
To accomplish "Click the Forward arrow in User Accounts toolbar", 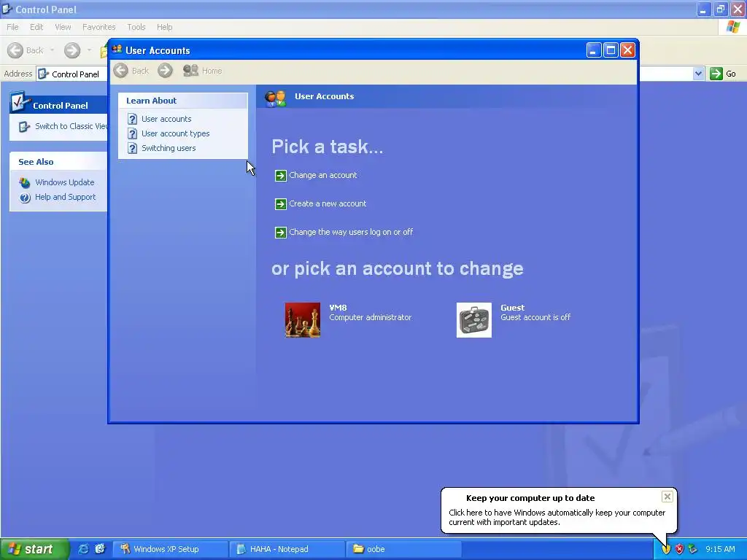I will tap(166, 71).
